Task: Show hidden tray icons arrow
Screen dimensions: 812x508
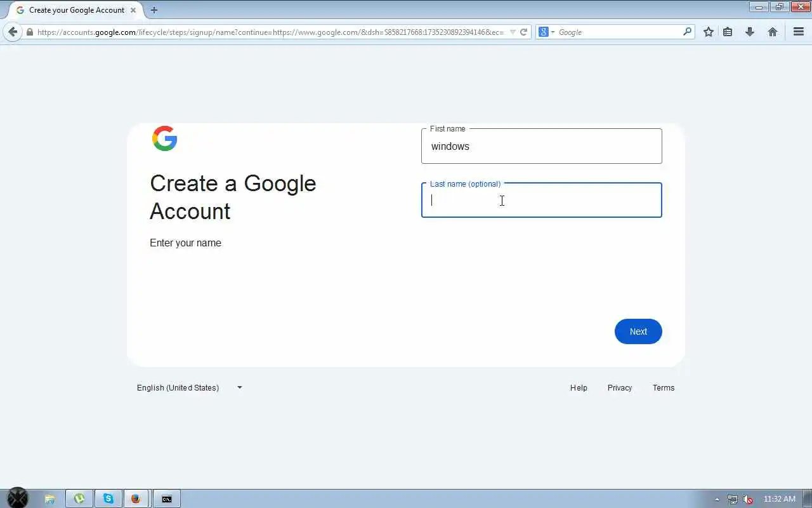Action: point(717,499)
